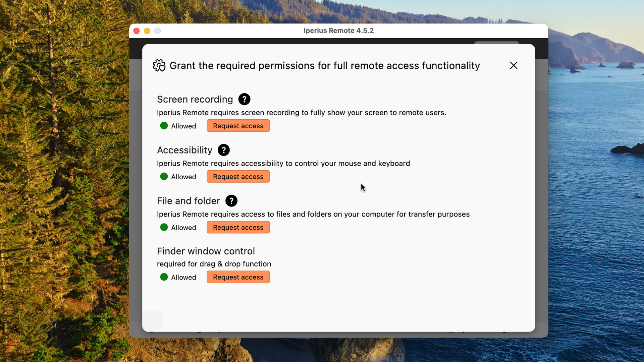Request access for Finder window control
644x362 pixels.
tap(238, 277)
